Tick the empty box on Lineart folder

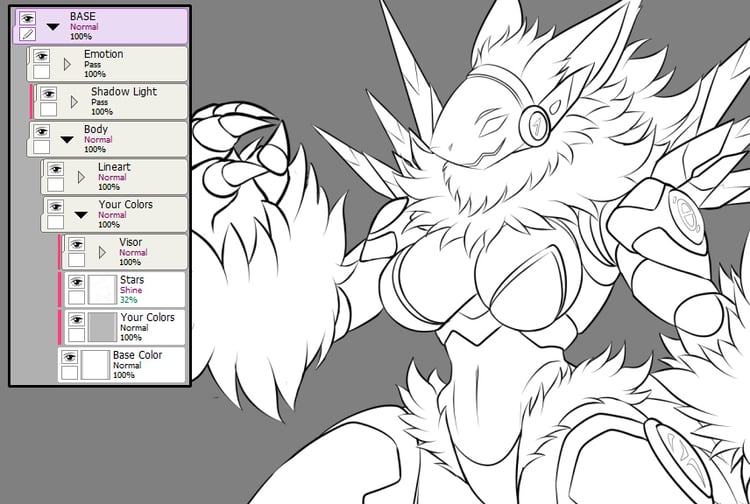(x=55, y=184)
